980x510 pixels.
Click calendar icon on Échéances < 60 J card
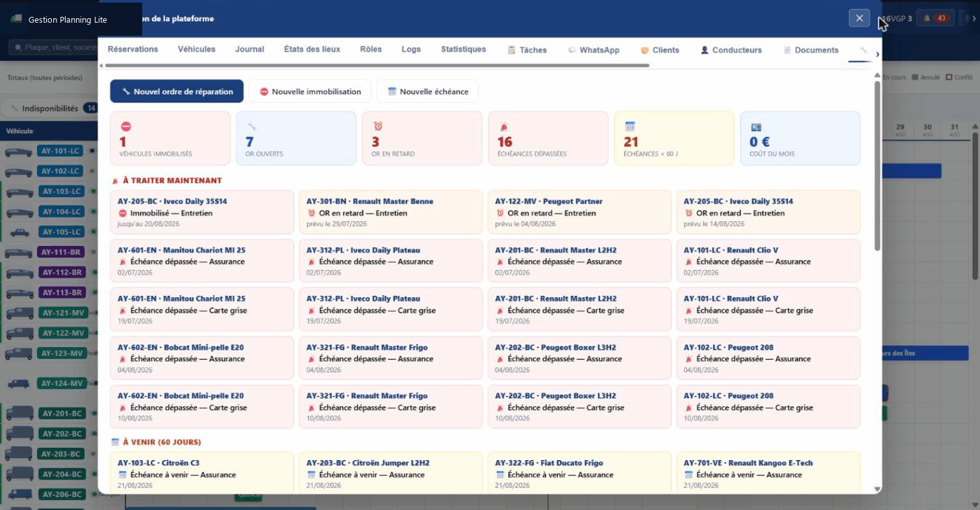click(629, 127)
